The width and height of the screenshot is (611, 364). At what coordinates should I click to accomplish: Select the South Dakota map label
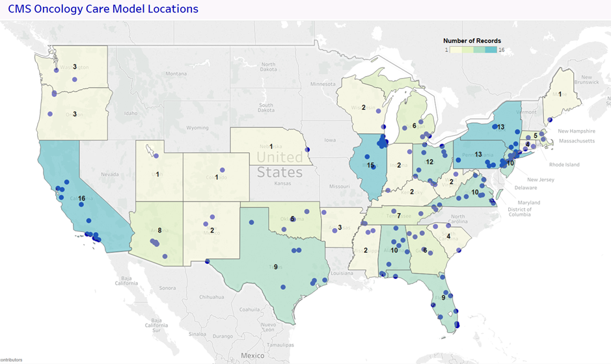click(266, 107)
